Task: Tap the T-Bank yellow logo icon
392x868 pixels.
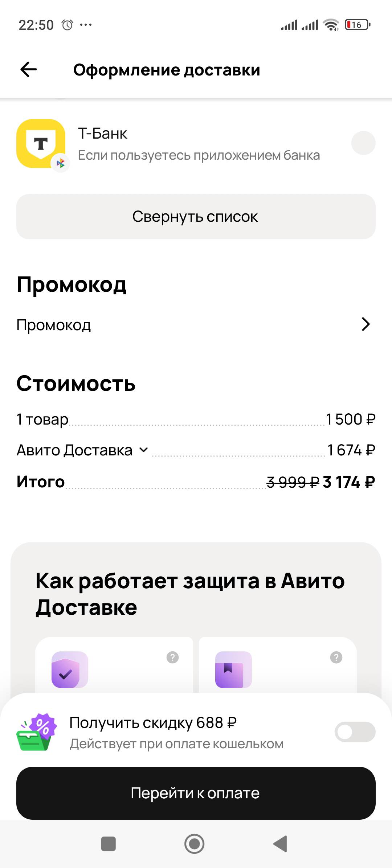Action: pyautogui.click(x=41, y=144)
